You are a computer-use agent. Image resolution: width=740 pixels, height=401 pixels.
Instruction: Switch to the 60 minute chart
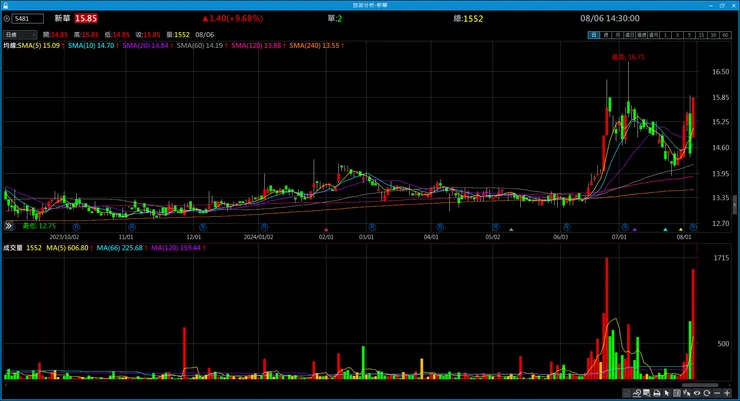pos(725,35)
